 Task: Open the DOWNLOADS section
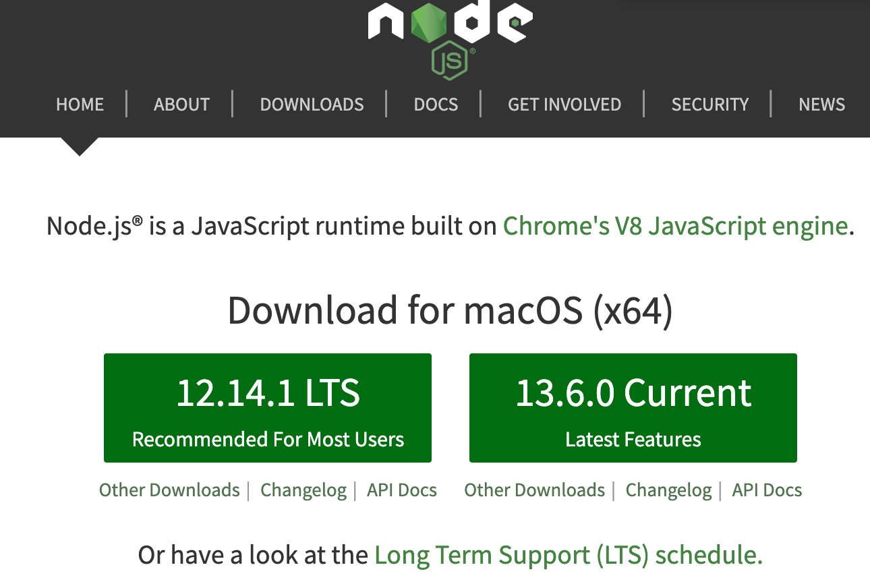coord(312,105)
